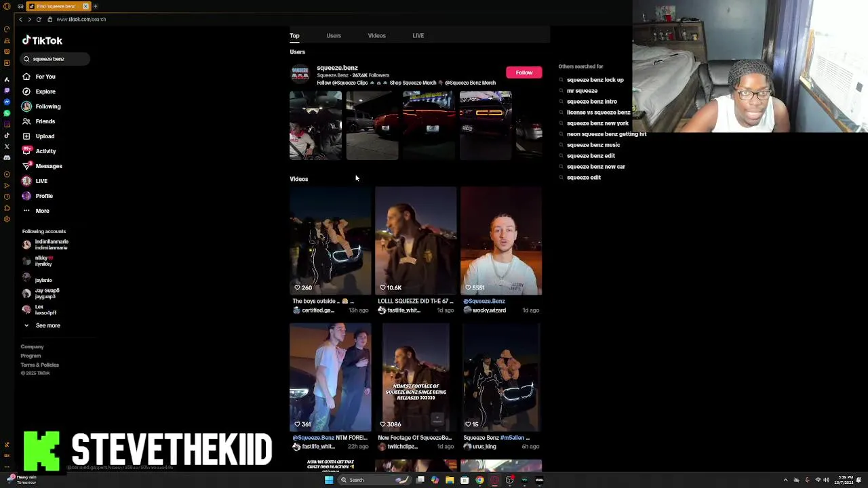Open WhatsApp in the browser sidebar
This screenshot has width=868, height=488.
[7, 113]
